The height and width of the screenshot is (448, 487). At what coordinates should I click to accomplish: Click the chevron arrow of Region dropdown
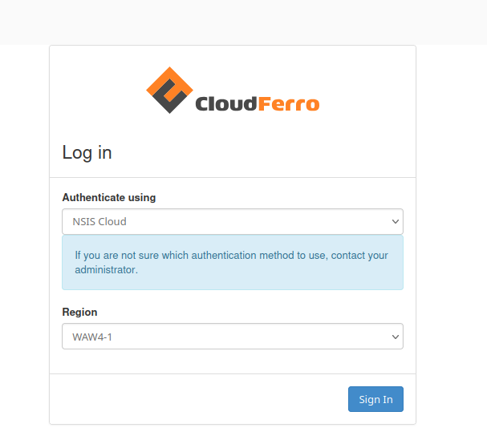[x=395, y=337]
